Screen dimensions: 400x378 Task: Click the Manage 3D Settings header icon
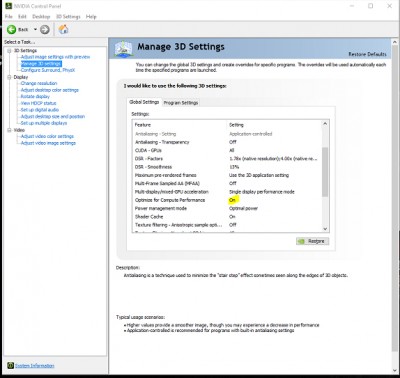tap(123, 49)
